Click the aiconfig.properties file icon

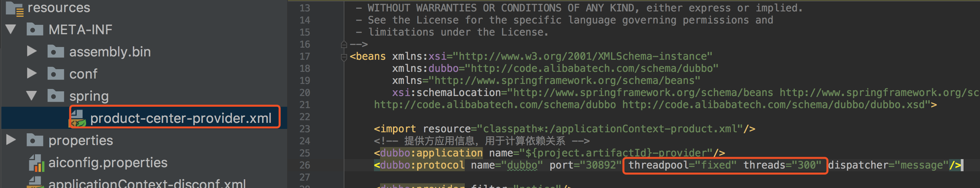(x=37, y=163)
